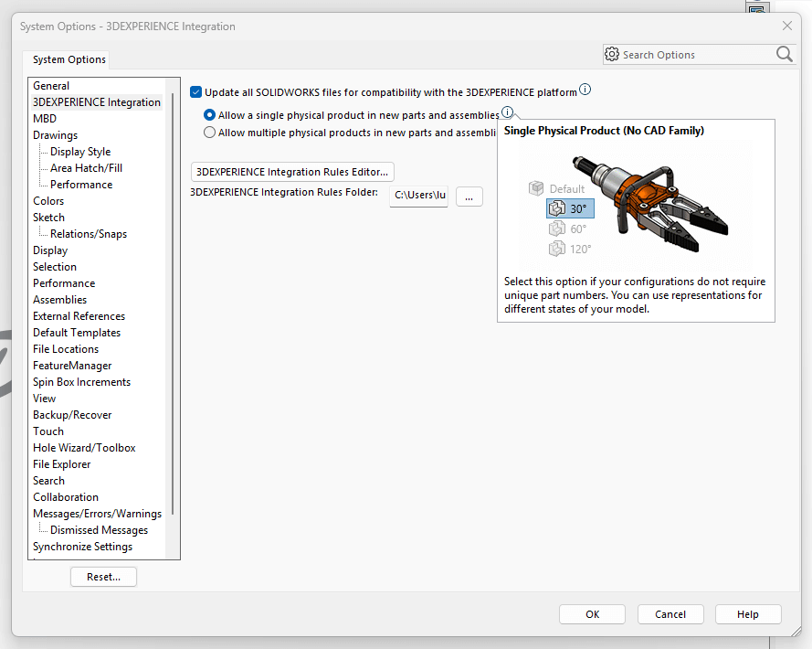Click the Integration Rules Folder path field
812x649 pixels.
click(418, 196)
